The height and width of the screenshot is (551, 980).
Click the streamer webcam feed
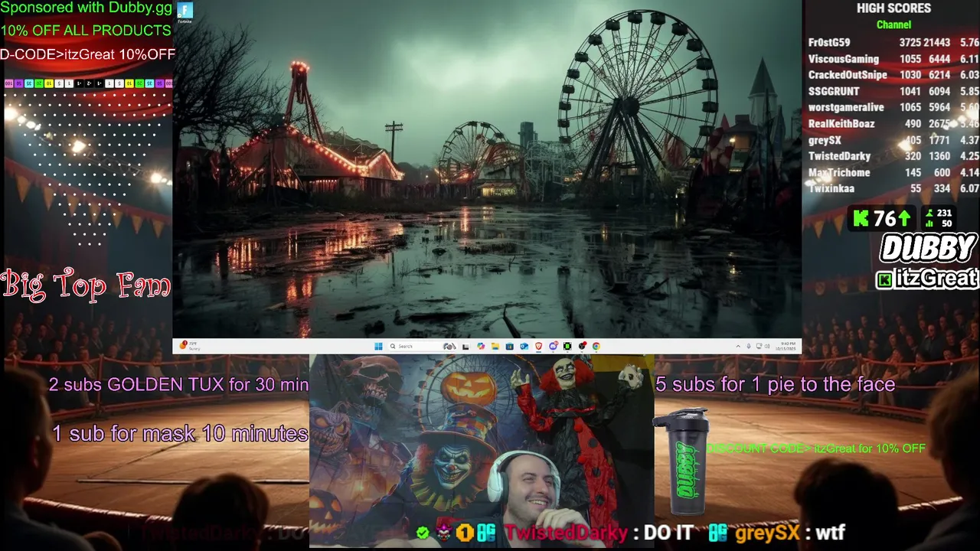pyautogui.click(x=481, y=451)
